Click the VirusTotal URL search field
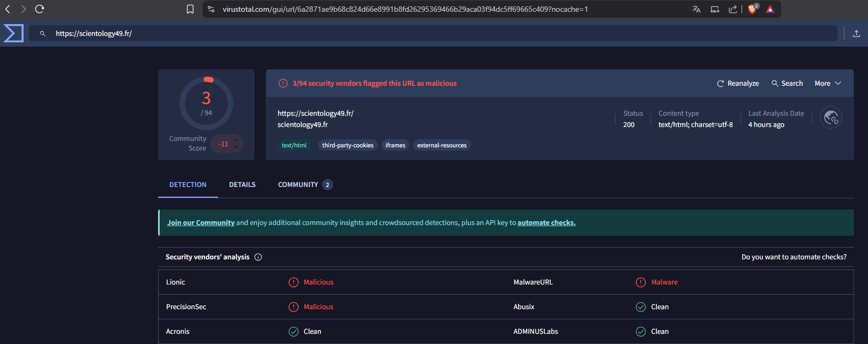868x344 pixels. (x=429, y=33)
